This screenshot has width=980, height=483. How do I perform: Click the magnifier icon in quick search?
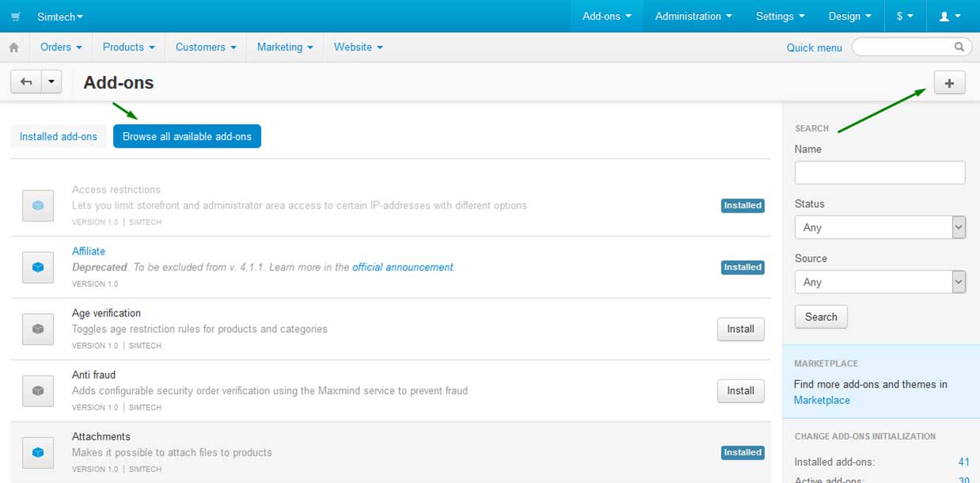(959, 47)
